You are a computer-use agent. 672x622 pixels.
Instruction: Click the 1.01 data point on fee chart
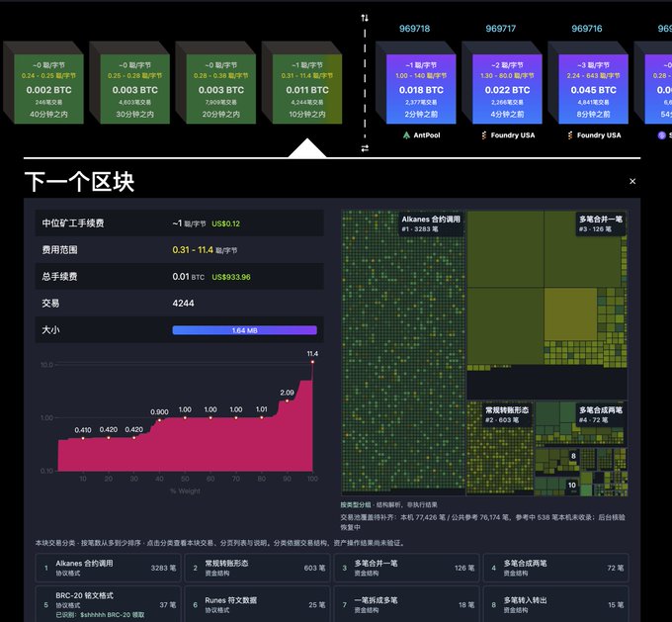[262, 417]
